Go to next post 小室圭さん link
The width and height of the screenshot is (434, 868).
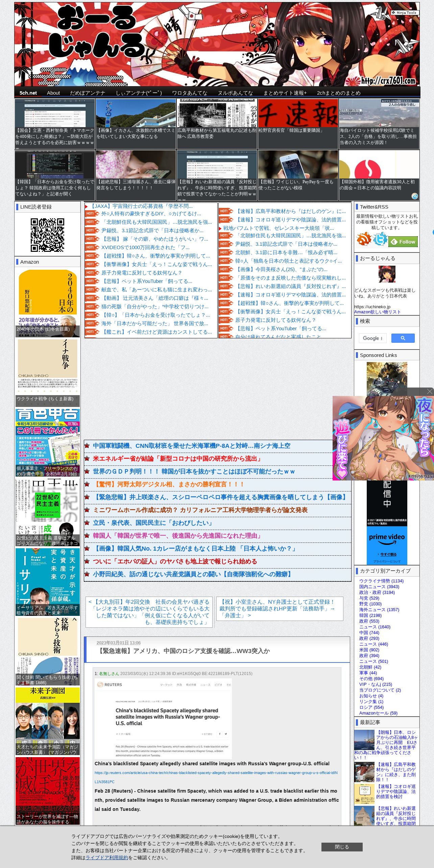(280, 608)
